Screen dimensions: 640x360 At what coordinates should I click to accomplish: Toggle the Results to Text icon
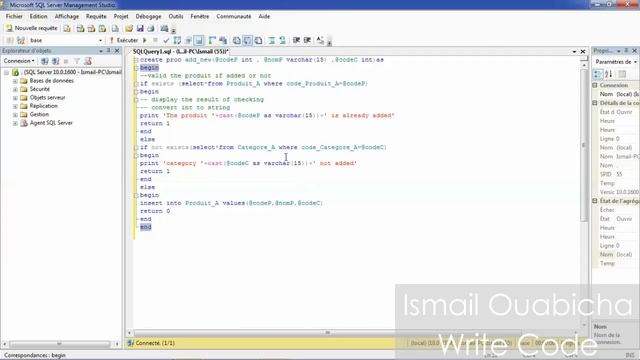pyautogui.click(x=237, y=40)
